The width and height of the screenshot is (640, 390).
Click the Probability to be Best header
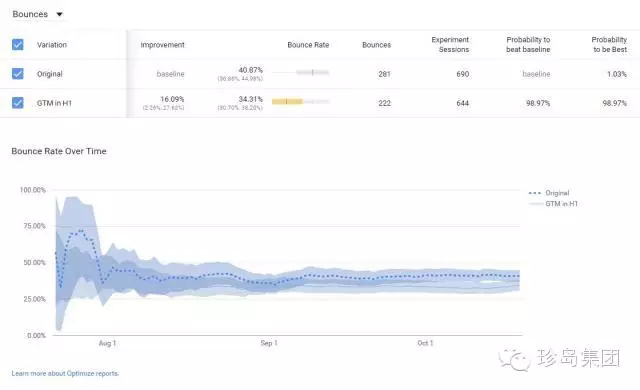pyautogui.click(x=609, y=44)
